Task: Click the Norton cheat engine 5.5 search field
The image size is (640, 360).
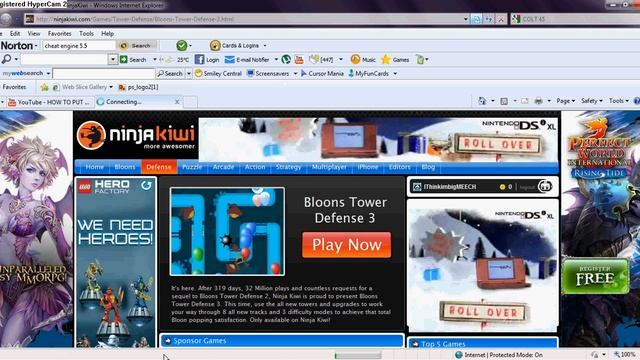Action: tap(79, 46)
